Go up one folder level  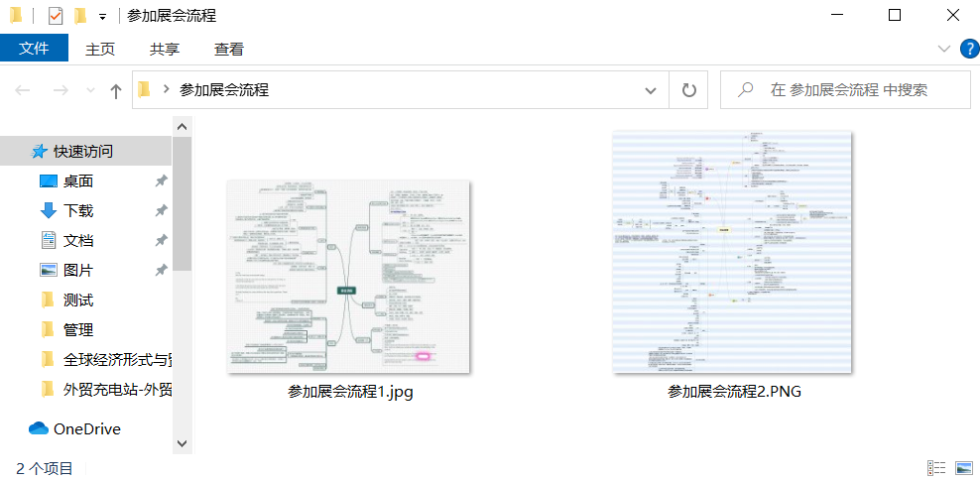tap(116, 91)
